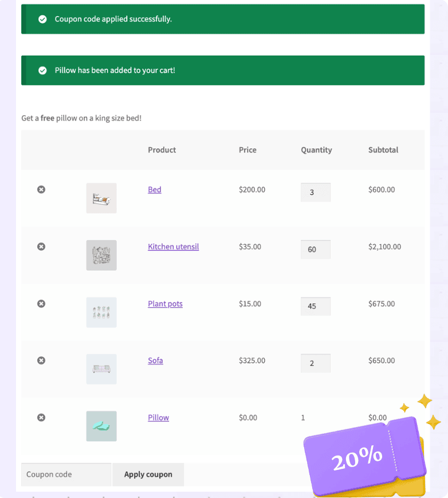Remove Plant pots from cart

41,304
